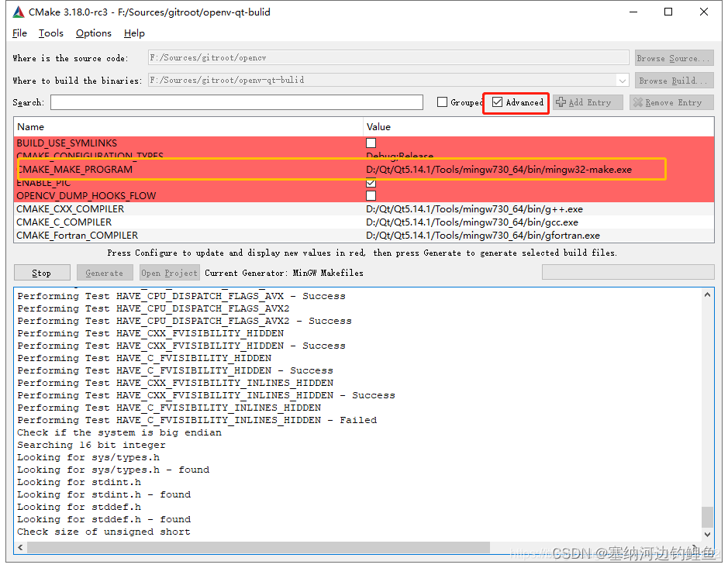Click 'Check if the system is big endian' line
This screenshot has width=728, height=568.
click(x=119, y=432)
